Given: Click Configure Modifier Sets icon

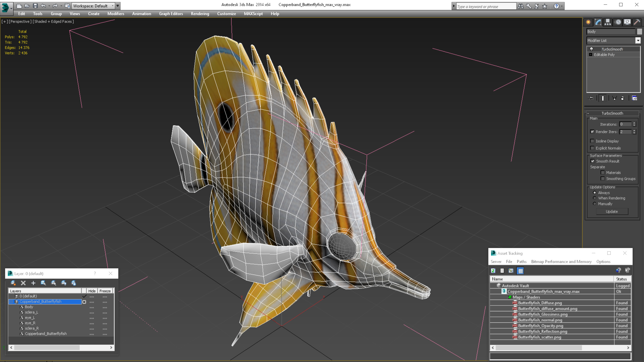Looking at the screenshot, I should [634, 98].
